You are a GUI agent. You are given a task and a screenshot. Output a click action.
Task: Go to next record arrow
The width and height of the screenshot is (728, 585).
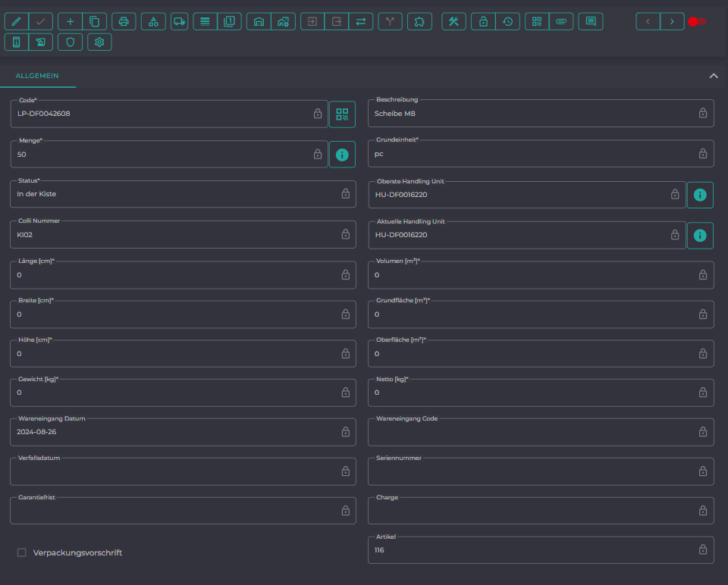click(672, 22)
